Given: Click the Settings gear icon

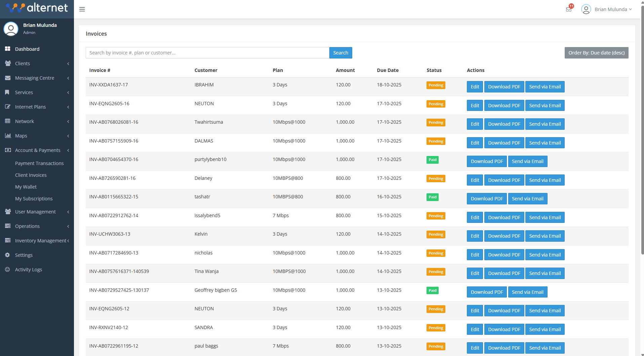Looking at the screenshot, I should click(8, 255).
